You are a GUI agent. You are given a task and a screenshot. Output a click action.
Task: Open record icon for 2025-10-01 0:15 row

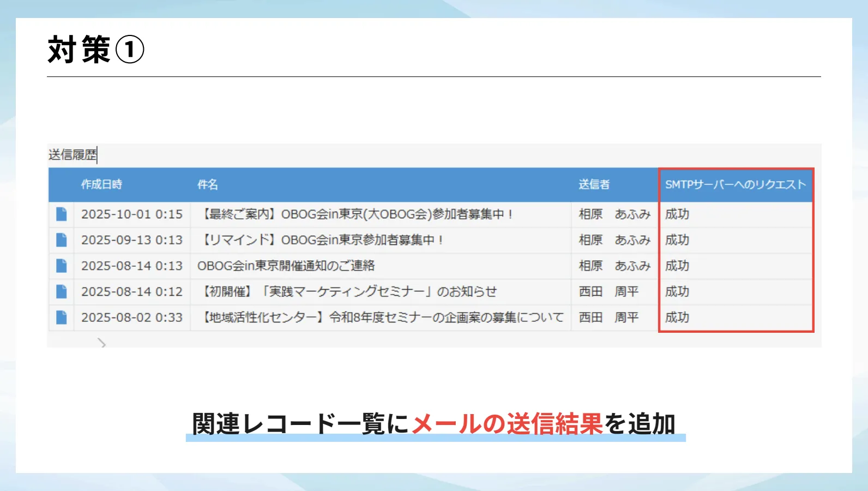(62, 214)
